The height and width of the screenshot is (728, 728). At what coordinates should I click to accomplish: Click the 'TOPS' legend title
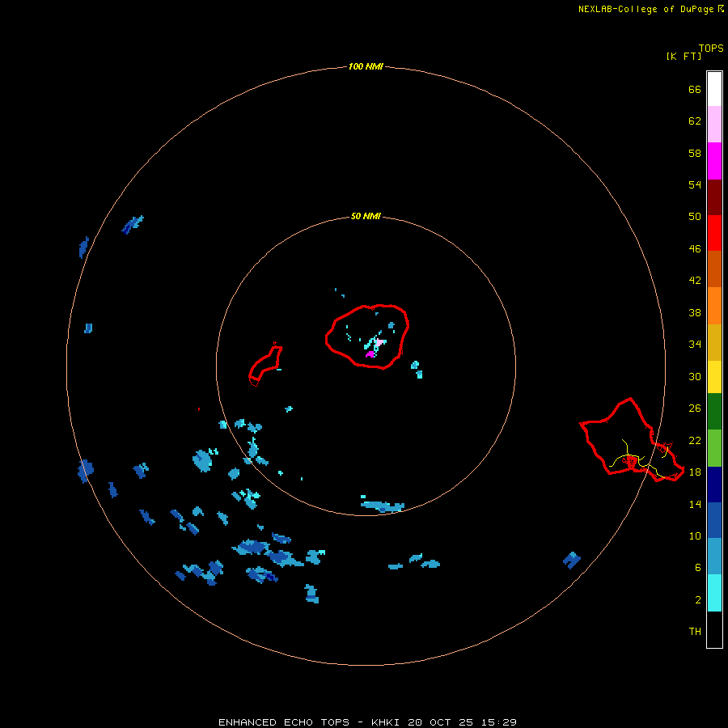711,48
